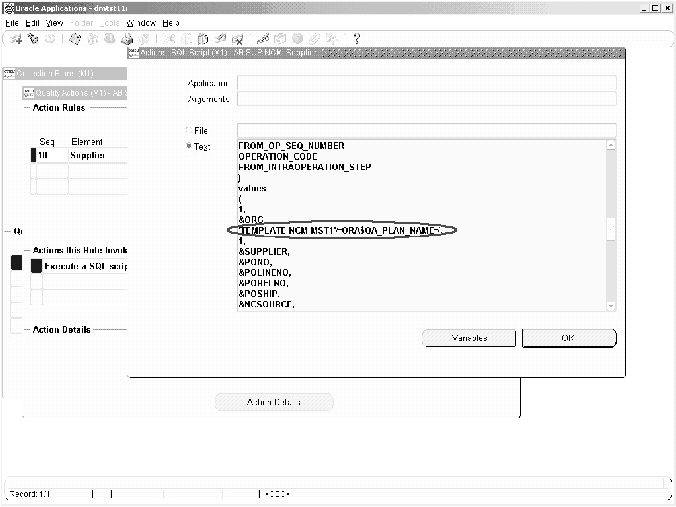Viewport: 676px width, 507px height.
Task: Click the Next Step toolbar icon
Action: point(92,39)
